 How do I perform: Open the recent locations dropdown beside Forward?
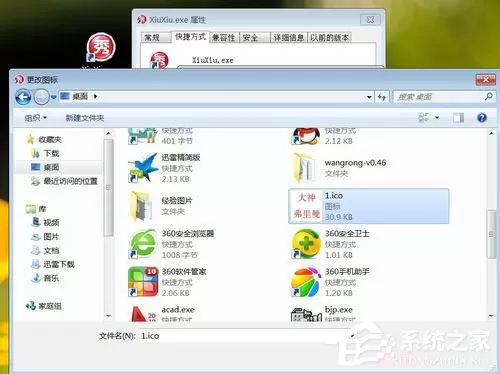(54, 97)
